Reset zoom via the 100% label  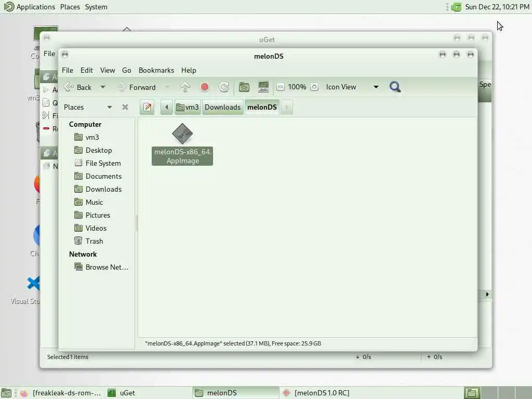pos(297,87)
